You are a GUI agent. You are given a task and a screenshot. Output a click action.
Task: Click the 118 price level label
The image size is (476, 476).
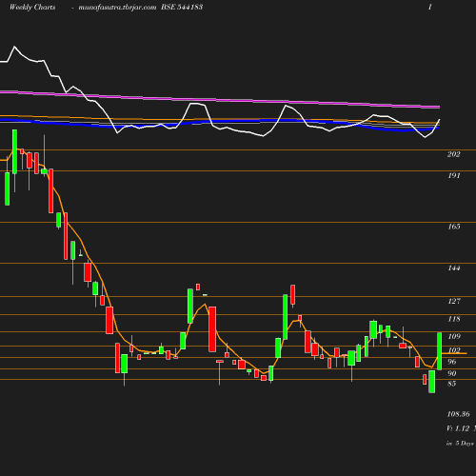(454, 319)
